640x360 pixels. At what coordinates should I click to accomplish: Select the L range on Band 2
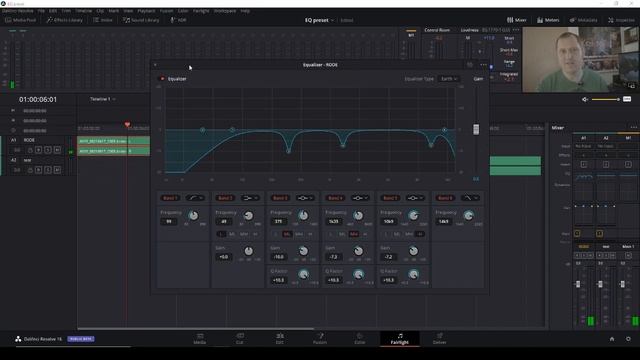pos(221,234)
